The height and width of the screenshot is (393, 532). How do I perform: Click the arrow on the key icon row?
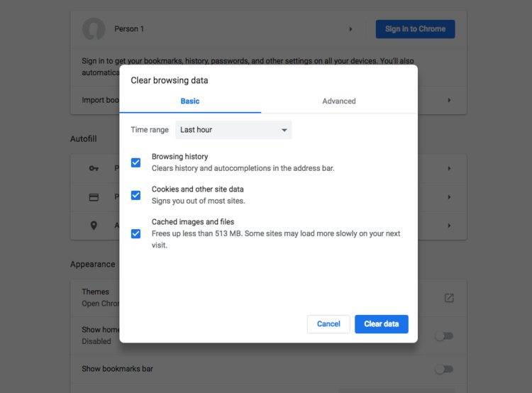(x=449, y=168)
